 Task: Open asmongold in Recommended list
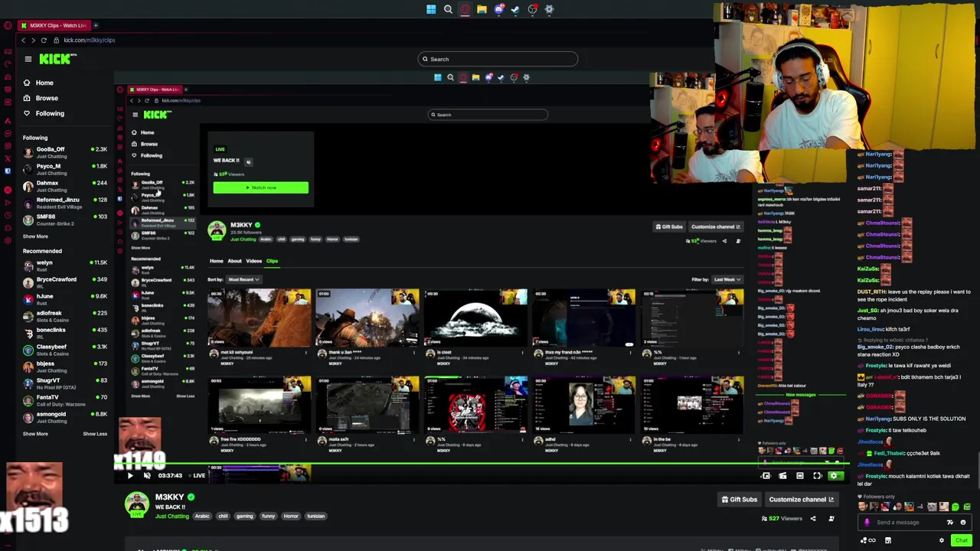(x=65, y=417)
